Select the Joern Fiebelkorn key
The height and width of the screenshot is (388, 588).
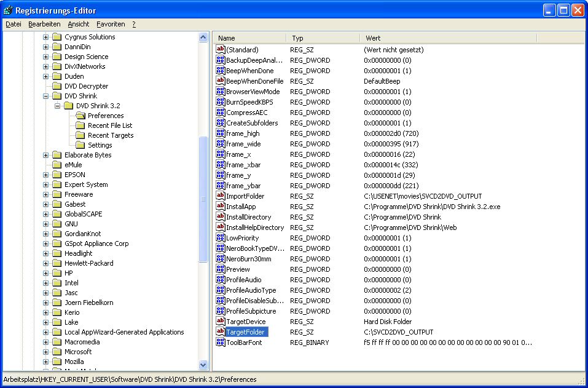[89, 303]
